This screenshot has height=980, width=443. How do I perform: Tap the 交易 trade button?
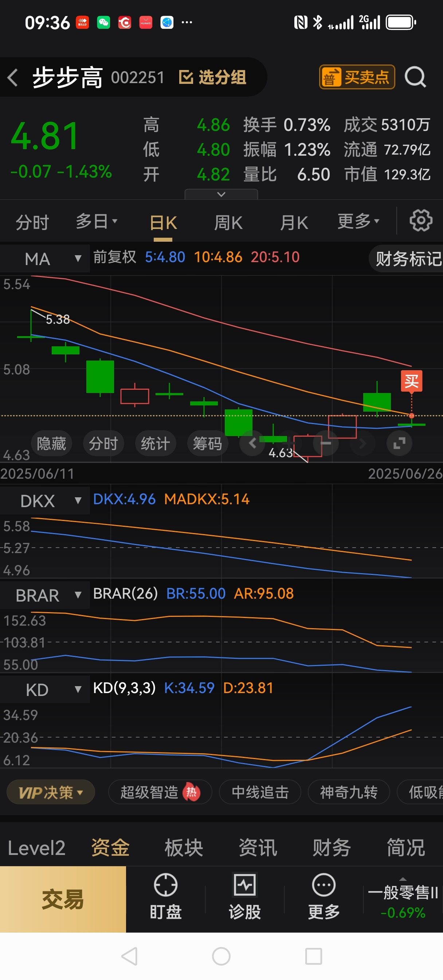tap(63, 899)
